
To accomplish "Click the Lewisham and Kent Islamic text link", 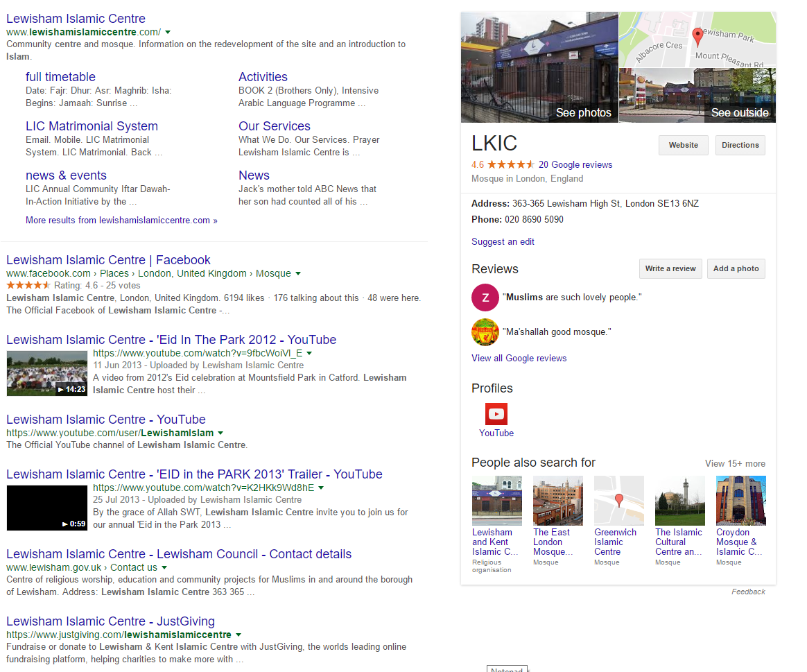I will [x=494, y=542].
